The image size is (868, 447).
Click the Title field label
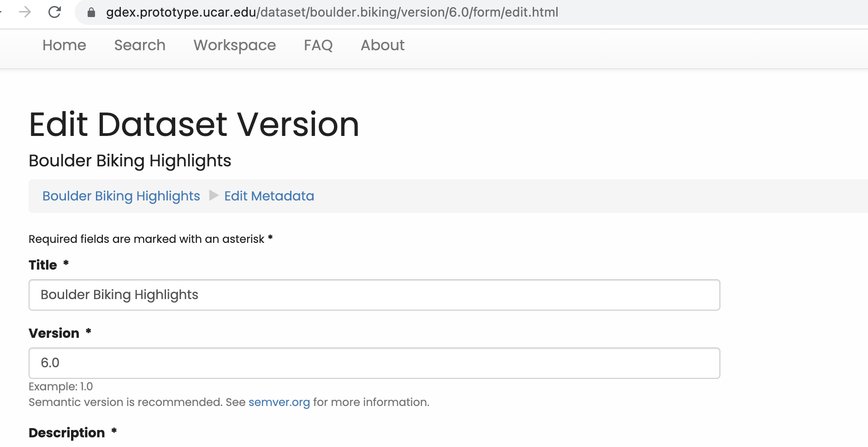(43, 265)
